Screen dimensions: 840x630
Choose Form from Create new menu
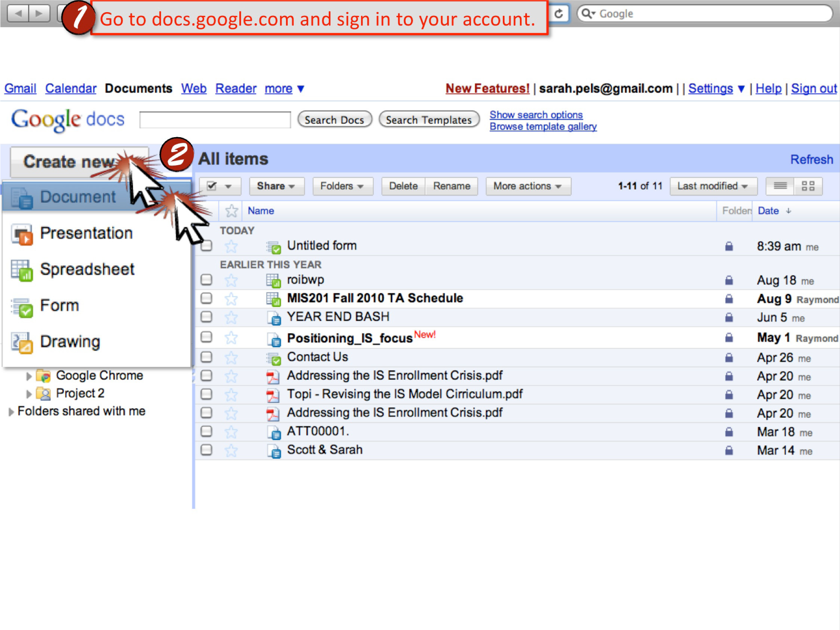pyautogui.click(x=97, y=306)
